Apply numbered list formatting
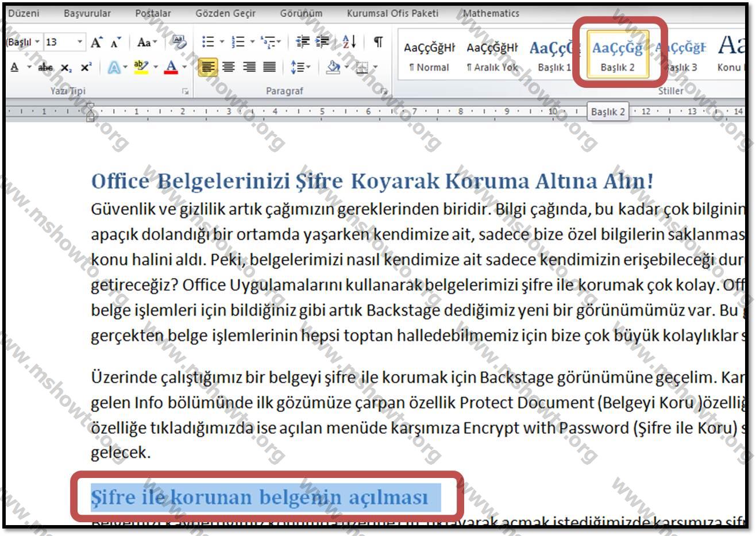756x536 pixels. (x=238, y=42)
